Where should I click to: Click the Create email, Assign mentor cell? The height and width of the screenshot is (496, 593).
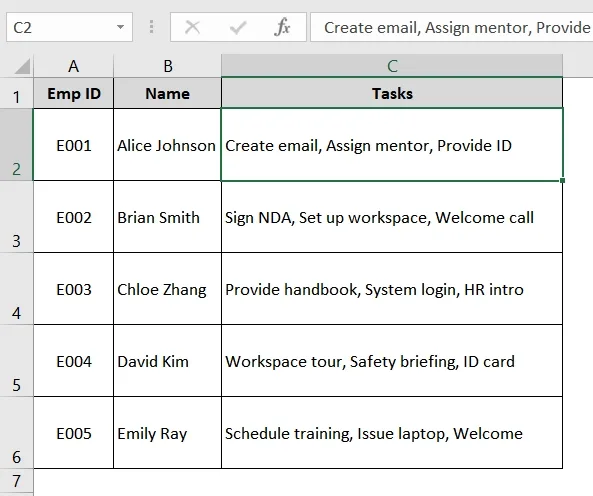[x=392, y=145]
